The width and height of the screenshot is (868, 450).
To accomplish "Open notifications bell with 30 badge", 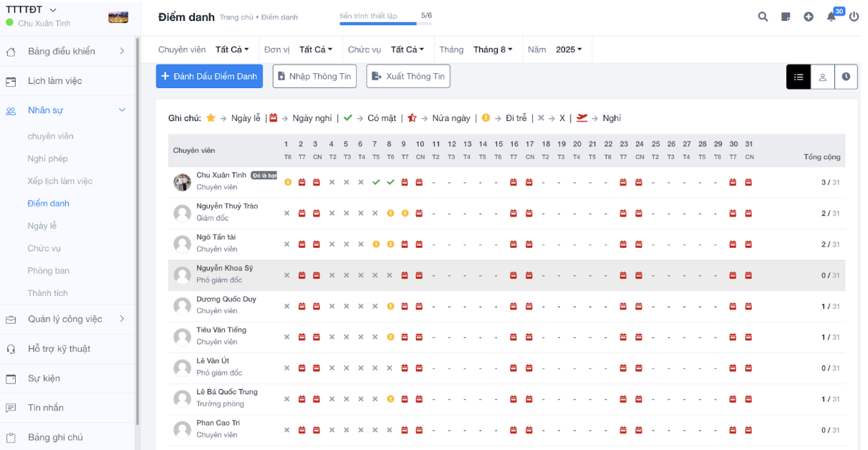I will pyautogui.click(x=831, y=16).
